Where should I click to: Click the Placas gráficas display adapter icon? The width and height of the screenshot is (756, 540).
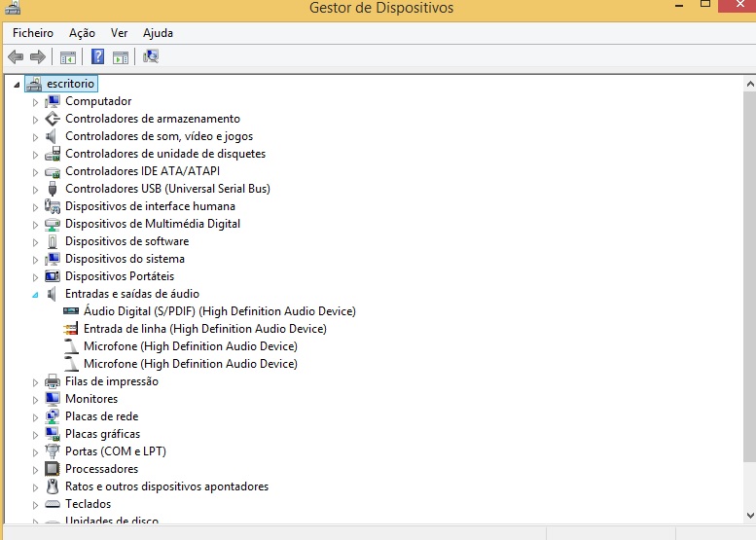pos(53,434)
